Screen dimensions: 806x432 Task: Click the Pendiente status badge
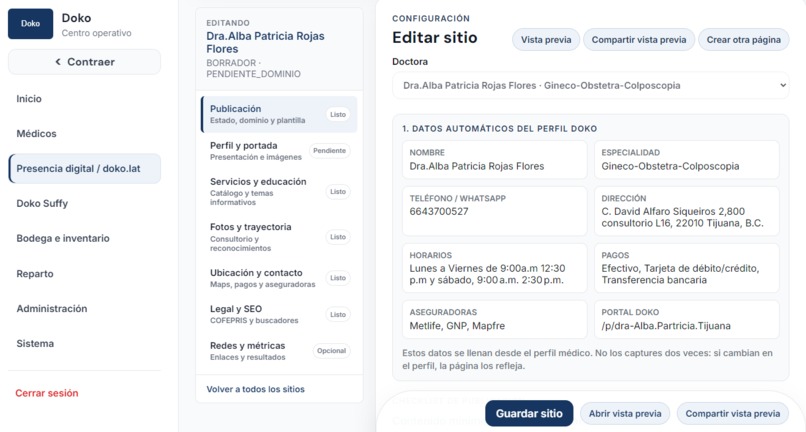tap(329, 151)
